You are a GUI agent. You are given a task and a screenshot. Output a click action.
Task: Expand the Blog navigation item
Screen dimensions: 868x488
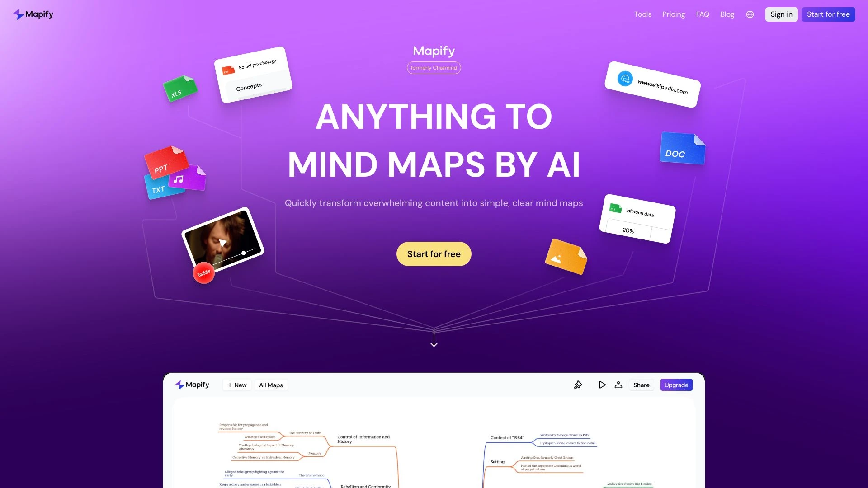pos(726,14)
